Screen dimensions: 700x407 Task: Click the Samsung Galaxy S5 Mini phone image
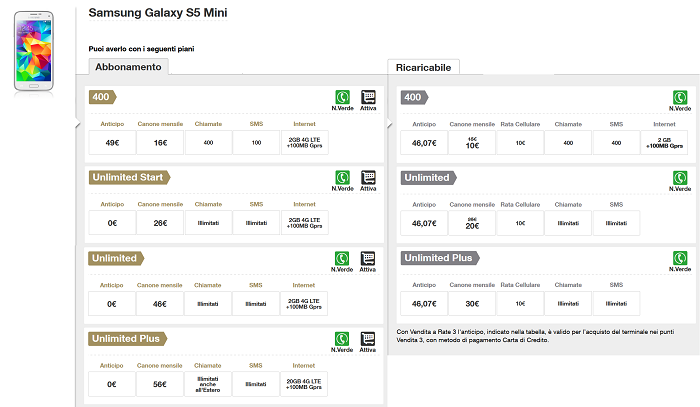[x=34, y=51]
